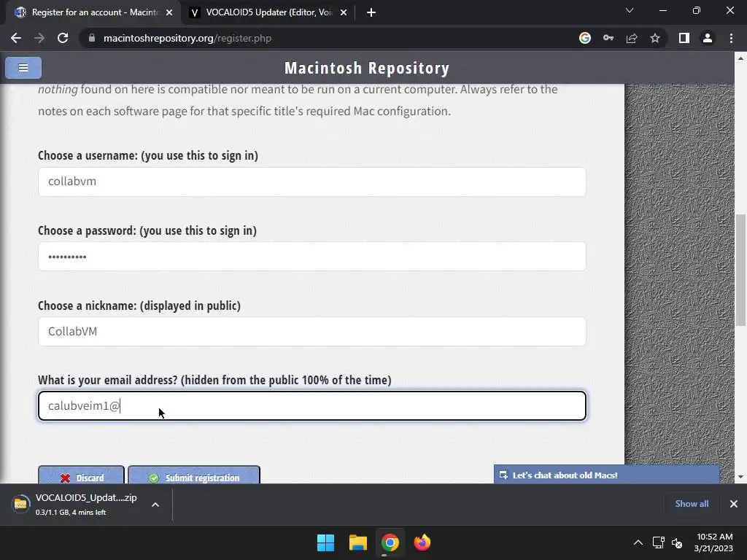Close the VOCALOID5 Updater tab
The width and height of the screenshot is (747, 560).
coord(344,12)
